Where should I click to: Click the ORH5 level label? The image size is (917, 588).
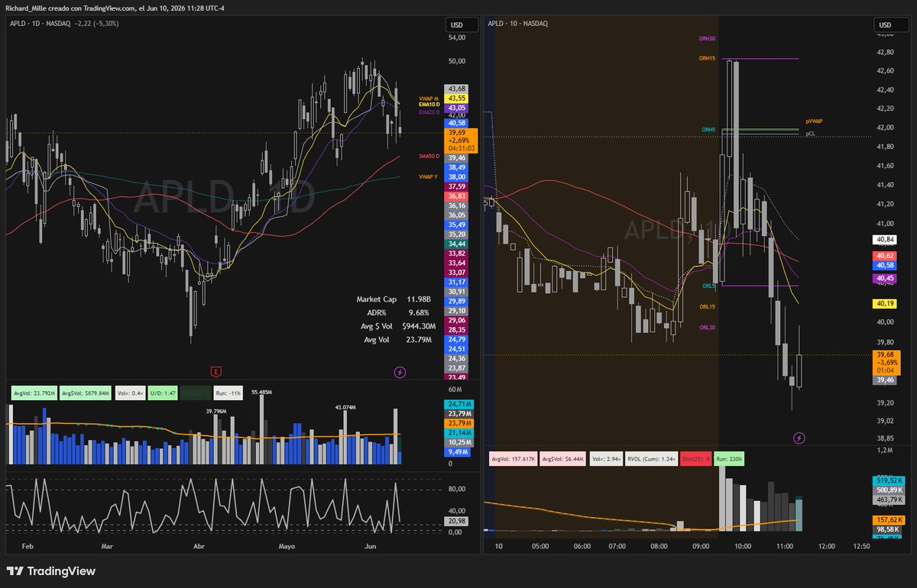708,129
